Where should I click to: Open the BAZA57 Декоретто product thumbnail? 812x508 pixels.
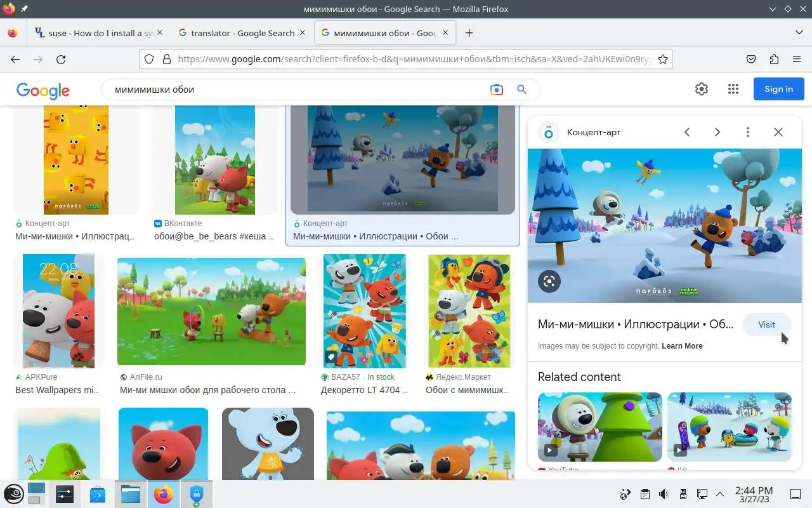(365, 311)
